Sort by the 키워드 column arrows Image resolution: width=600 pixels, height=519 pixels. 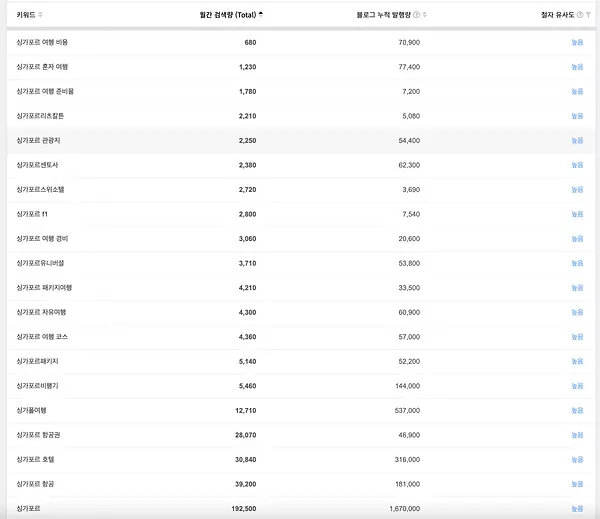[x=40, y=15]
